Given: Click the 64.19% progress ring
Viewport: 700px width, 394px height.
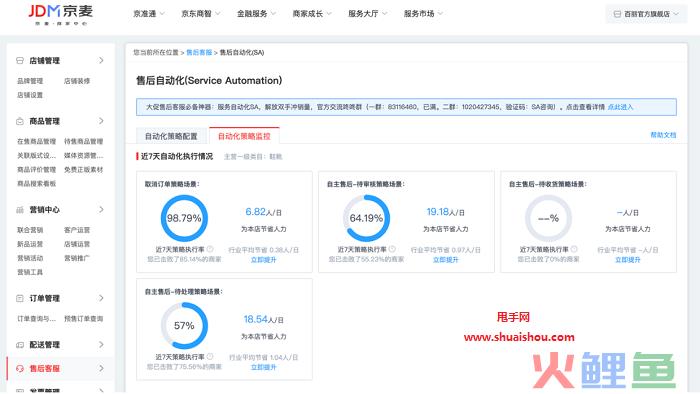Looking at the screenshot, I should 367,218.
